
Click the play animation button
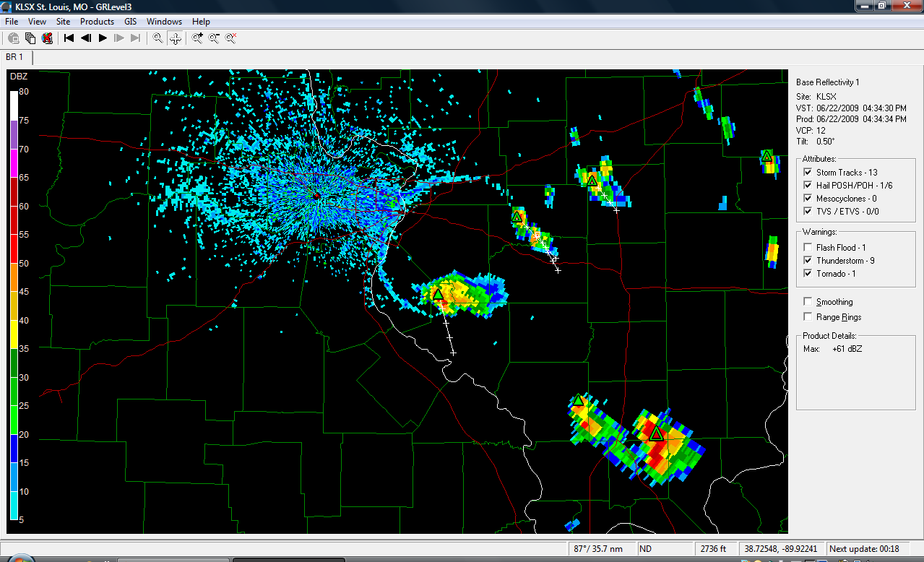(103, 38)
